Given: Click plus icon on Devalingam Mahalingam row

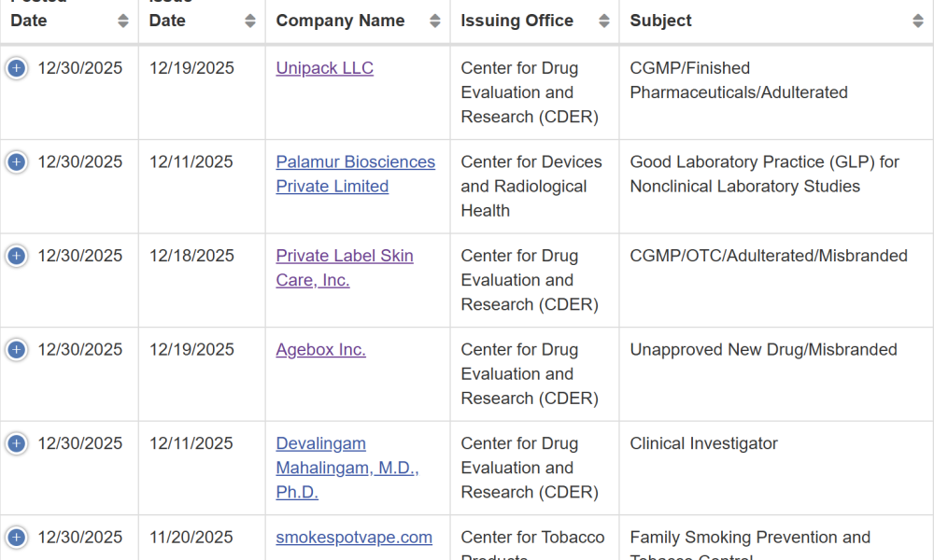Looking at the screenshot, I should pyautogui.click(x=17, y=444).
